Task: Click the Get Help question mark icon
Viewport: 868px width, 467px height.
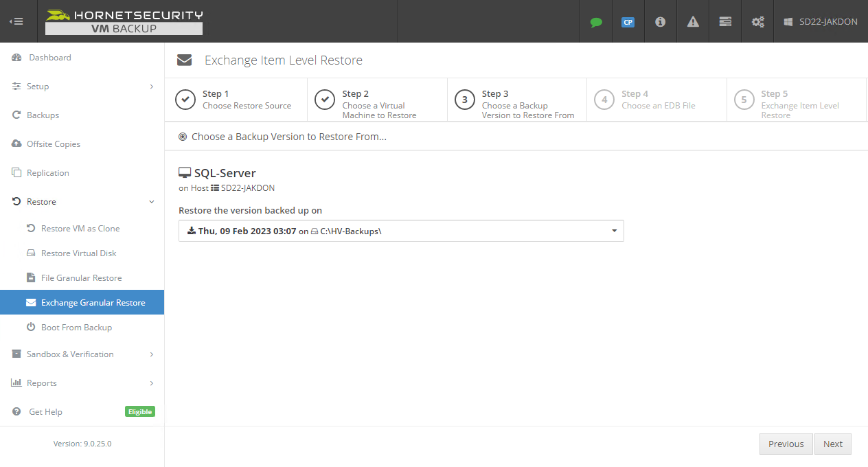Action: 16,412
